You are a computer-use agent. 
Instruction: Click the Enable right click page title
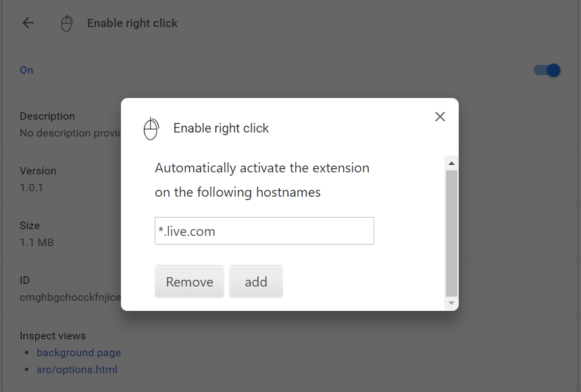click(132, 23)
